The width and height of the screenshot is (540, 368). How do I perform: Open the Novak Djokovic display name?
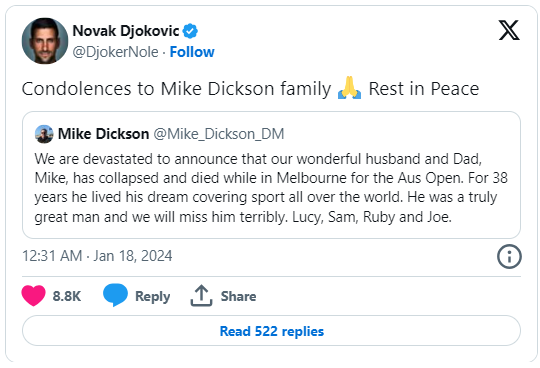[126, 31]
